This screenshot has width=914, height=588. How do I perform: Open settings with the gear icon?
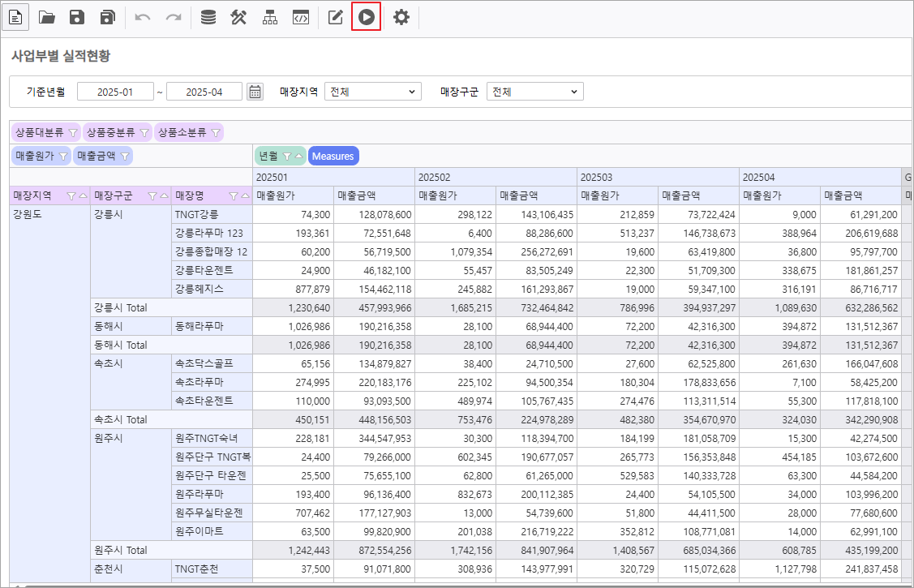click(401, 17)
